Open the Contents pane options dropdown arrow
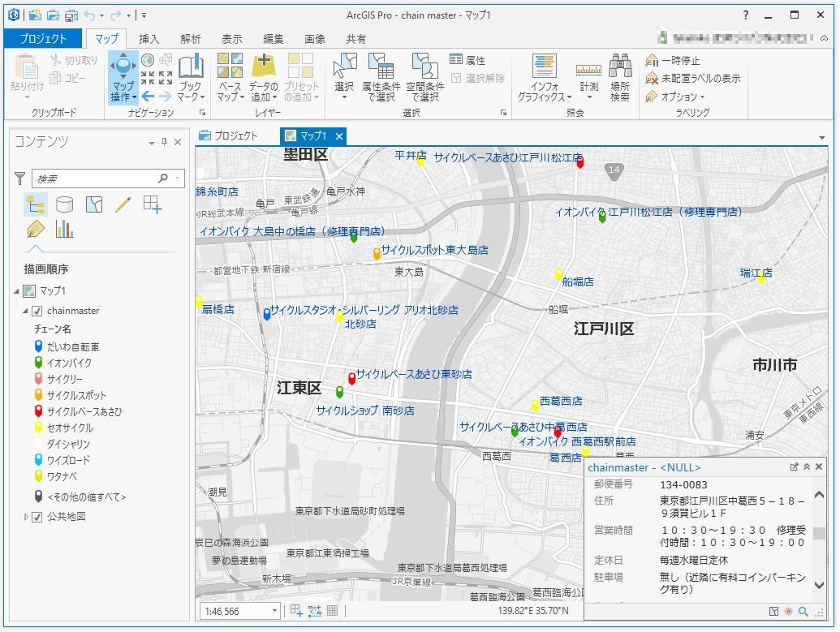840x632 pixels. [x=151, y=143]
